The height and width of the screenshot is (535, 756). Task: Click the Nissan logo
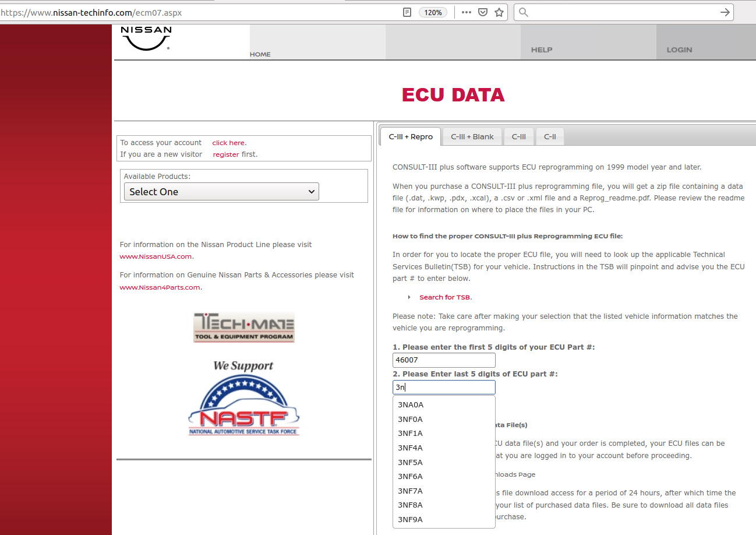pyautogui.click(x=146, y=39)
